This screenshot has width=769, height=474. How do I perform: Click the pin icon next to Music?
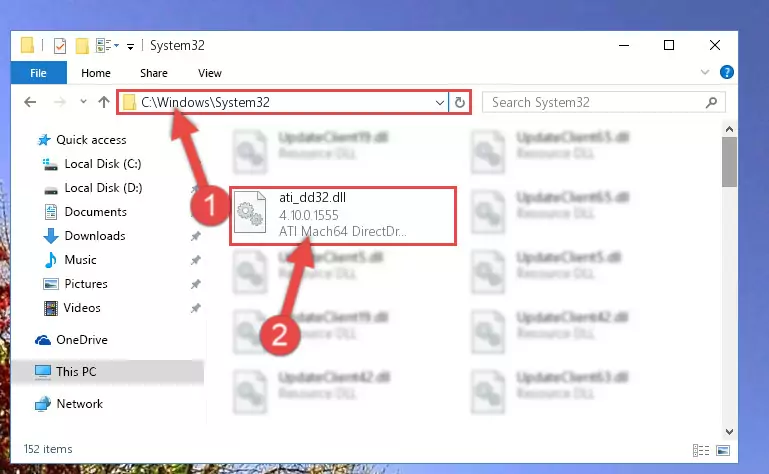195,260
